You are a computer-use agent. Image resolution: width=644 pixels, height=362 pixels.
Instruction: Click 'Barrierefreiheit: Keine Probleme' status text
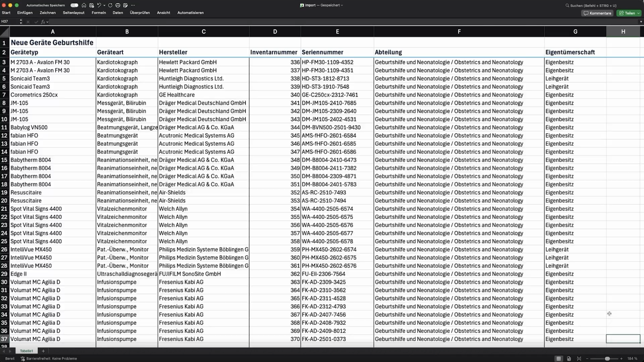coord(52,358)
